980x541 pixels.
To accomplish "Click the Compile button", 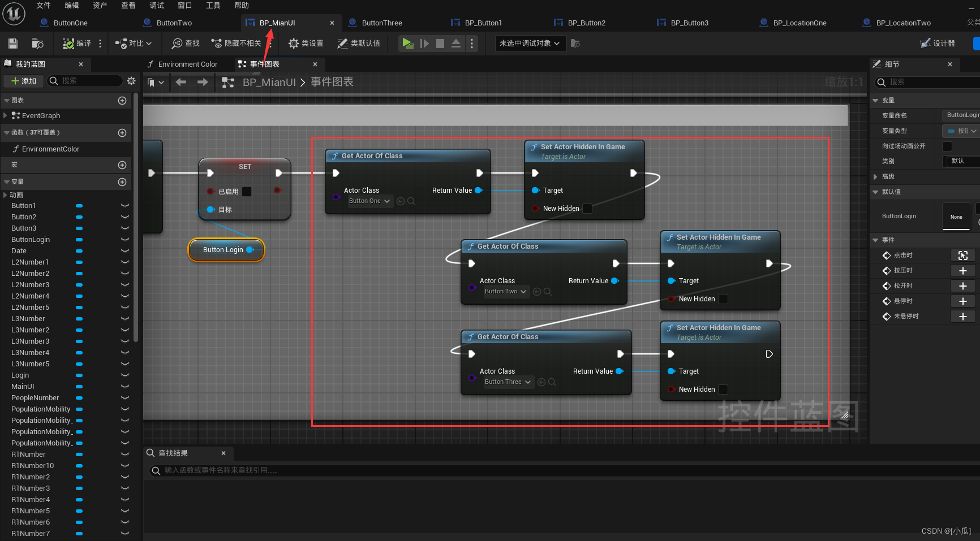I will pos(77,44).
